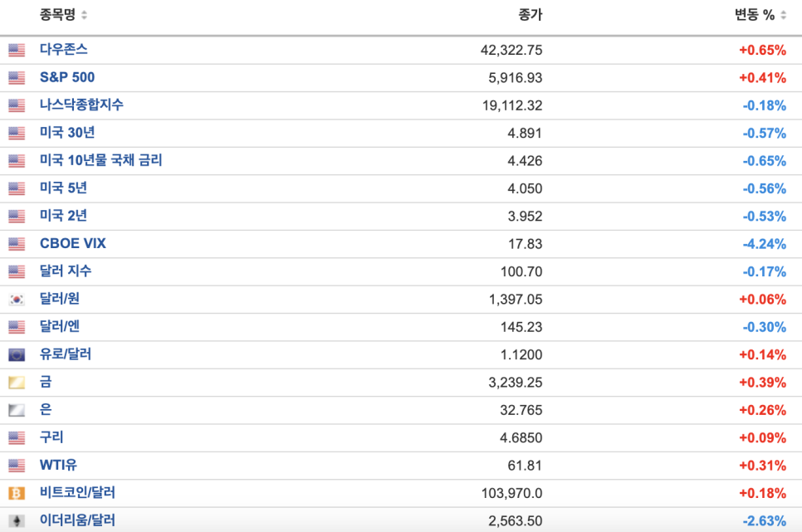The image size is (802, 532).
Task: Open the 미국 5년 bond link
Action: pos(63,188)
